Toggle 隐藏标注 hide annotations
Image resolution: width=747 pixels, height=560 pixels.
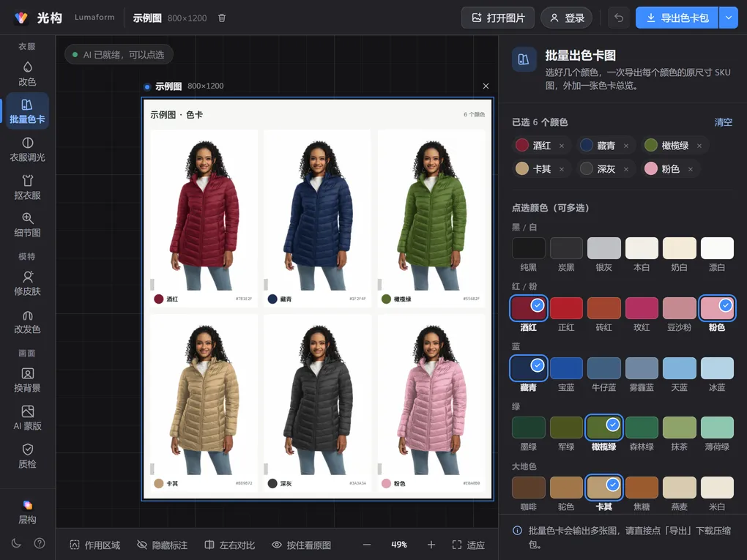pyautogui.click(x=162, y=545)
